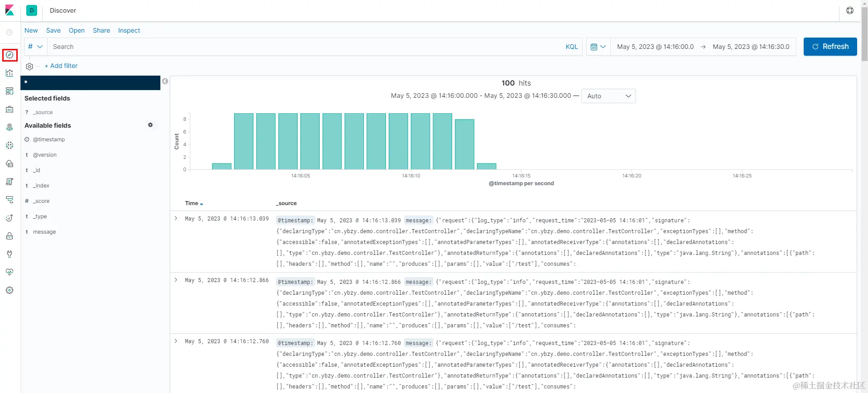Sort by the Time column header
The width and height of the screenshot is (868, 393).
[x=194, y=203]
